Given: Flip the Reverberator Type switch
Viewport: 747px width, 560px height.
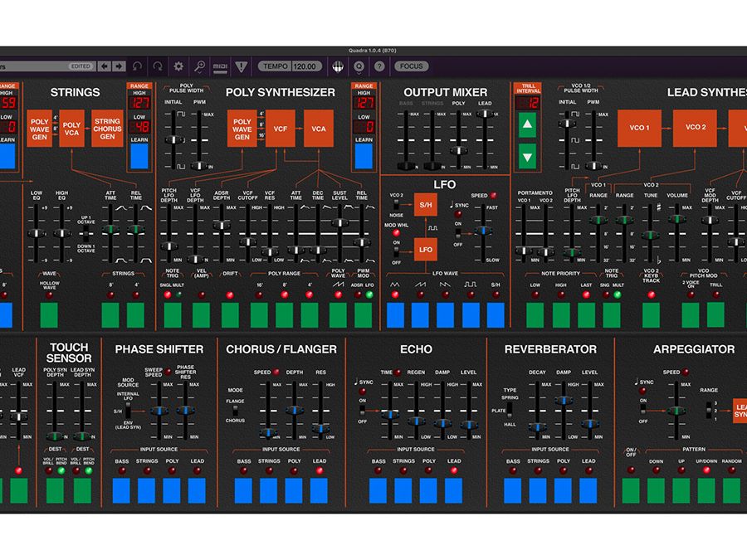Looking at the screenshot, I should tap(510, 410).
